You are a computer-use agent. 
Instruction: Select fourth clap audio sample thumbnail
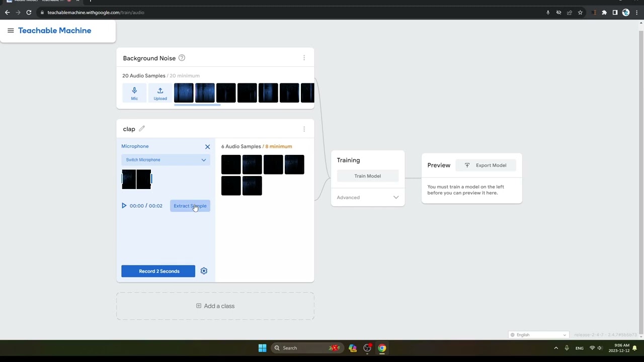pyautogui.click(x=294, y=164)
